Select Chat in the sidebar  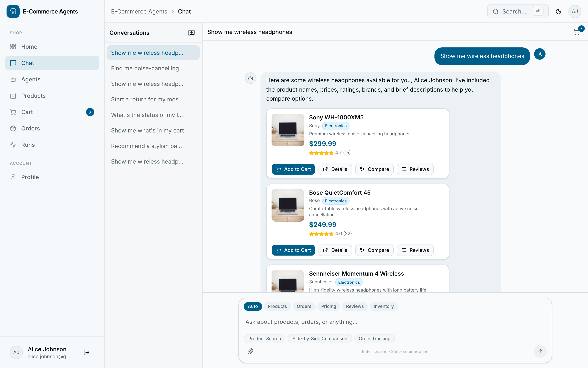pyautogui.click(x=52, y=63)
